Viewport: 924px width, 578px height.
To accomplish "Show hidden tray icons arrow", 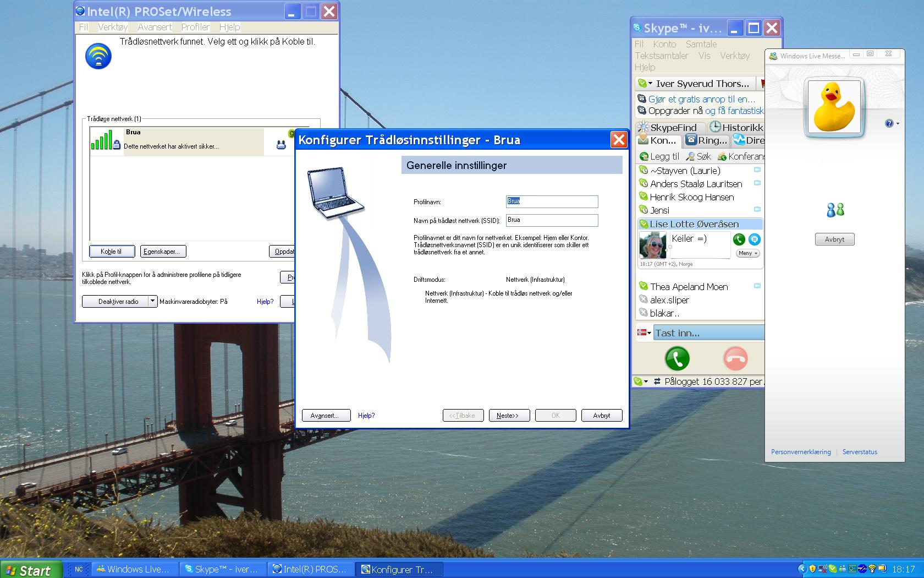I will [x=802, y=569].
